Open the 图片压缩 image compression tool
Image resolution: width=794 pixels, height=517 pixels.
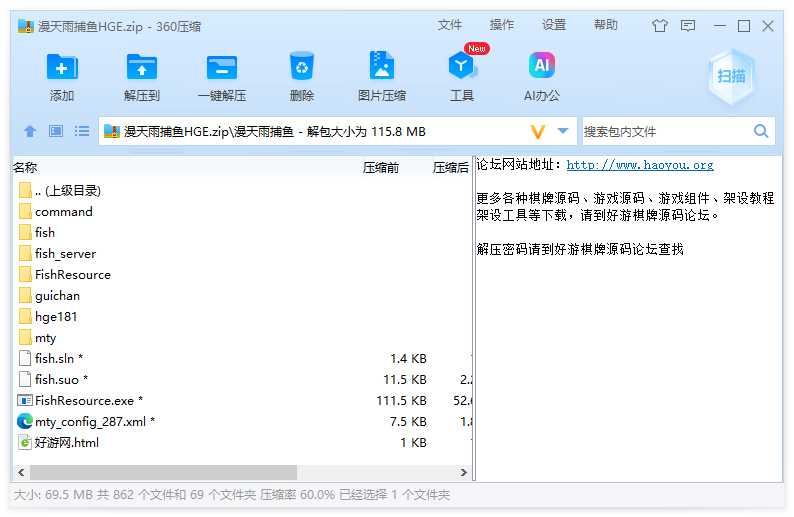[382, 66]
